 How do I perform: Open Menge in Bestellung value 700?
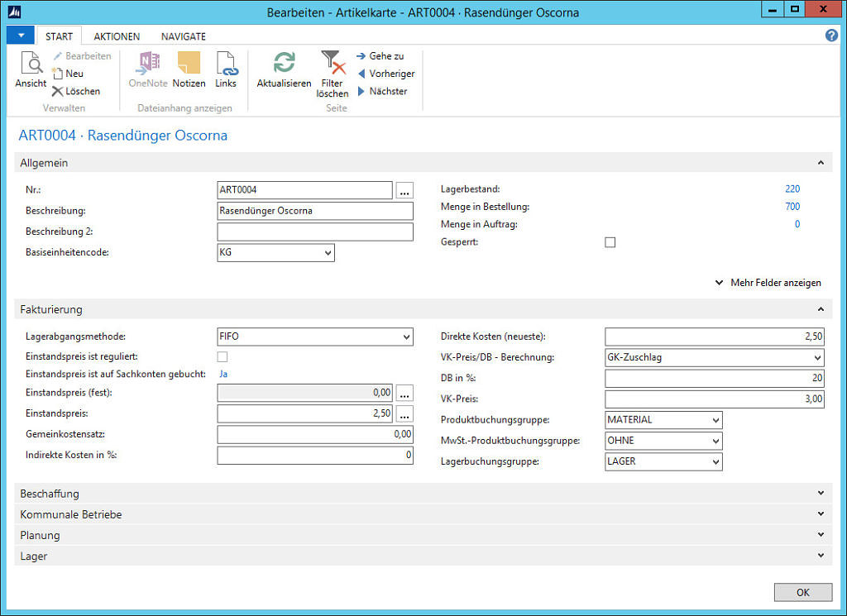coord(792,207)
